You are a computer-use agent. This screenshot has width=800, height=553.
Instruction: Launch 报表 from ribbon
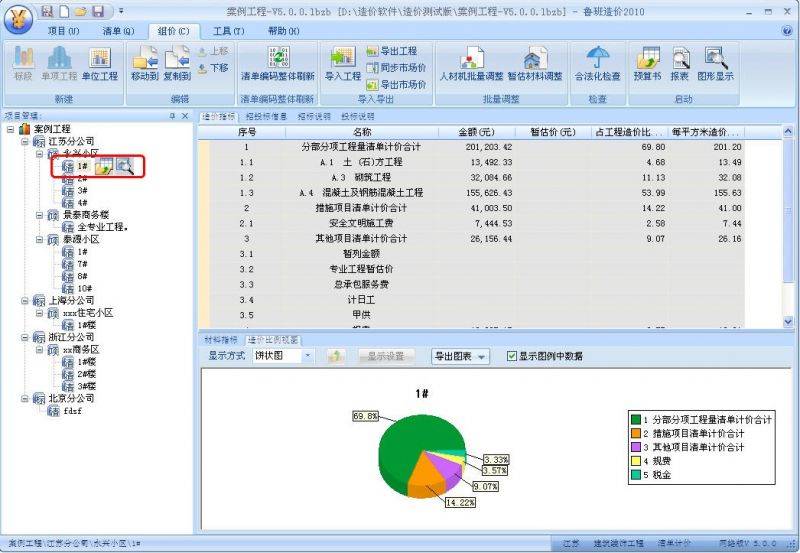point(680,64)
